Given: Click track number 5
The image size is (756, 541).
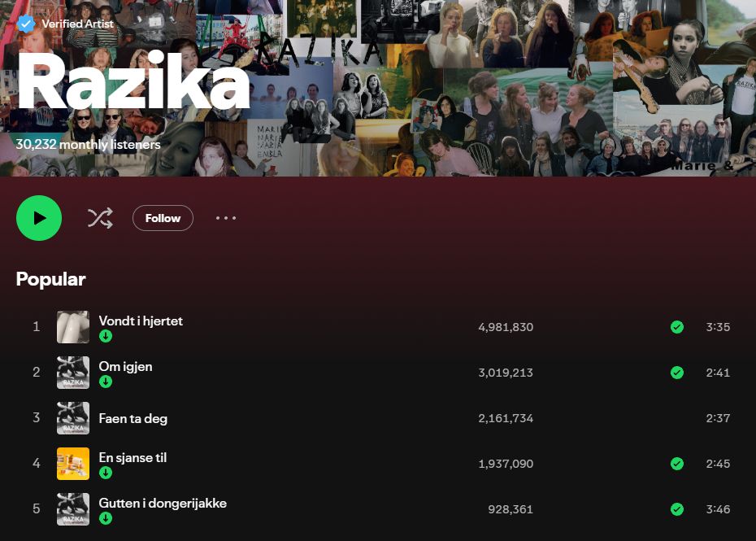Looking at the screenshot, I should [36, 509].
